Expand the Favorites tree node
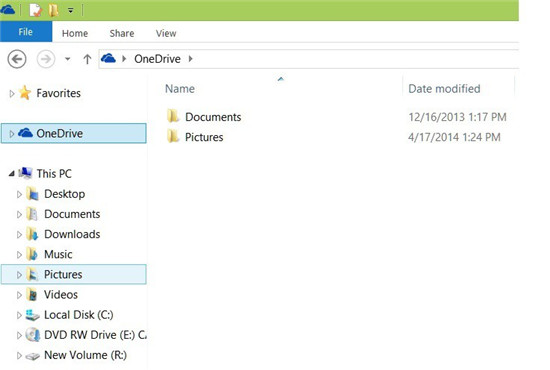Screen dimensions: 550x370 [x=12, y=93]
